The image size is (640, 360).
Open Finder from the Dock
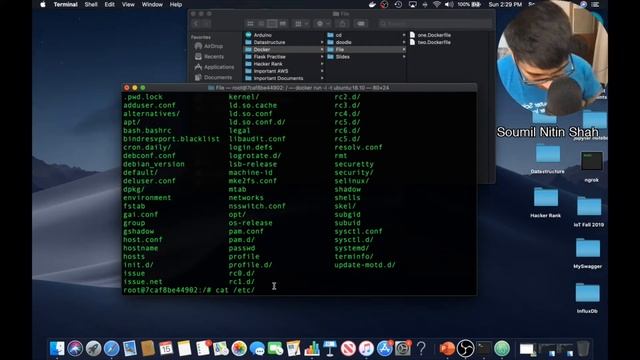[x=57, y=349]
